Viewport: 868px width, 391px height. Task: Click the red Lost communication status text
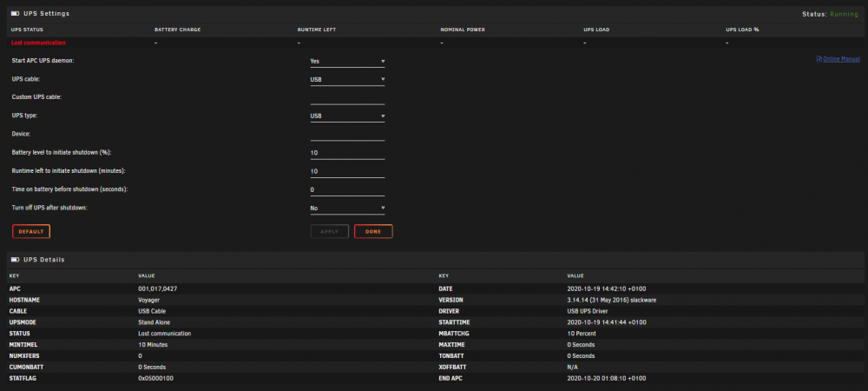click(38, 43)
